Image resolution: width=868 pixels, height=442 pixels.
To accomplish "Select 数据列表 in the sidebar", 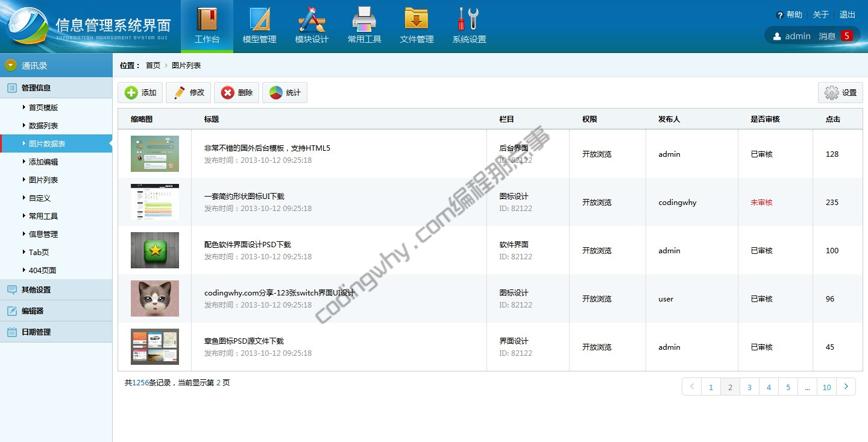I will coord(43,126).
